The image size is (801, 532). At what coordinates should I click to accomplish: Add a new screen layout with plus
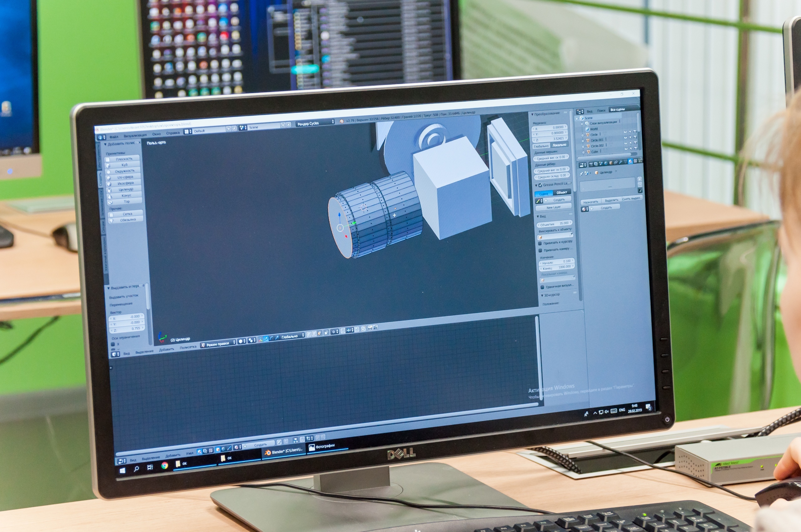click(x=228, y=128)
